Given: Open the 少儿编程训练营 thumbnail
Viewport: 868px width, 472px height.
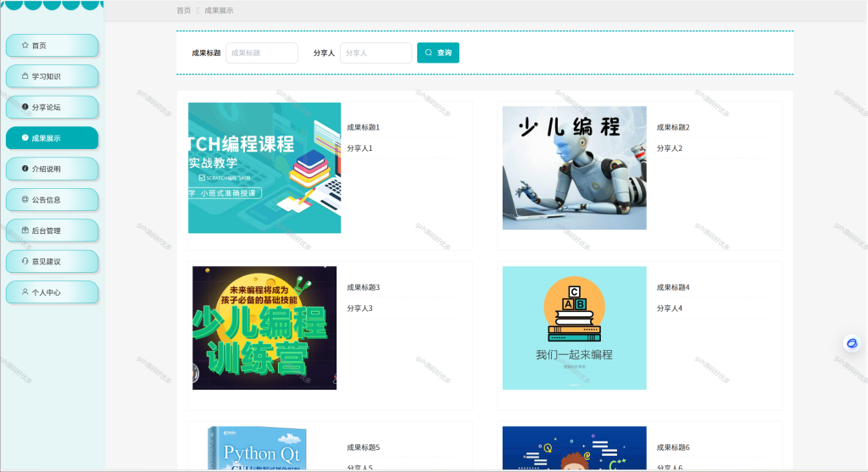Looking at the screenshot, I should click(264, 328).
